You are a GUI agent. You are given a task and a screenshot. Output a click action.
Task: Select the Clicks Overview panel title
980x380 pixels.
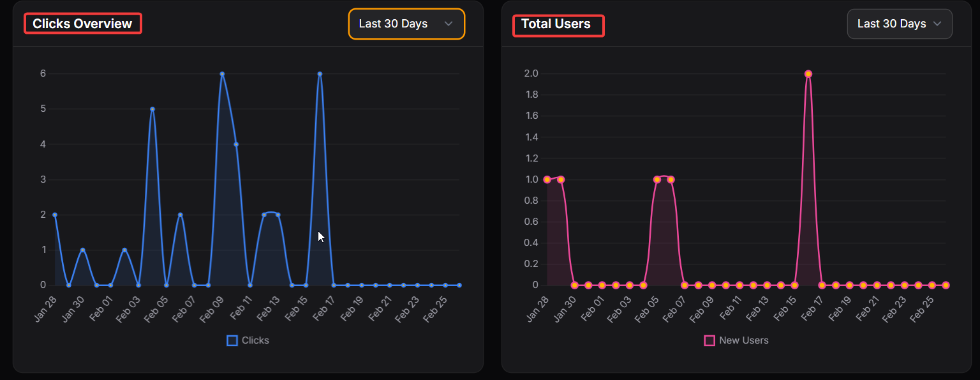point(82,24)
